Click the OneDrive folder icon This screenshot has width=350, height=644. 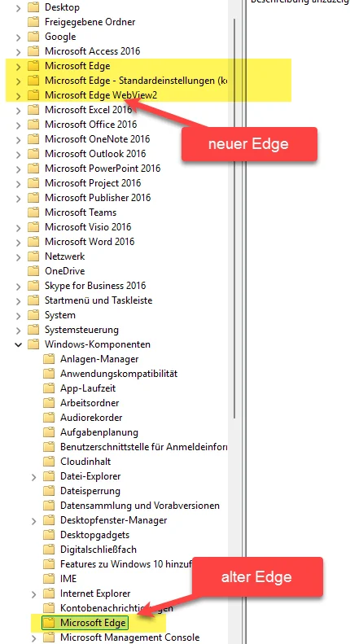click(33, 271)
